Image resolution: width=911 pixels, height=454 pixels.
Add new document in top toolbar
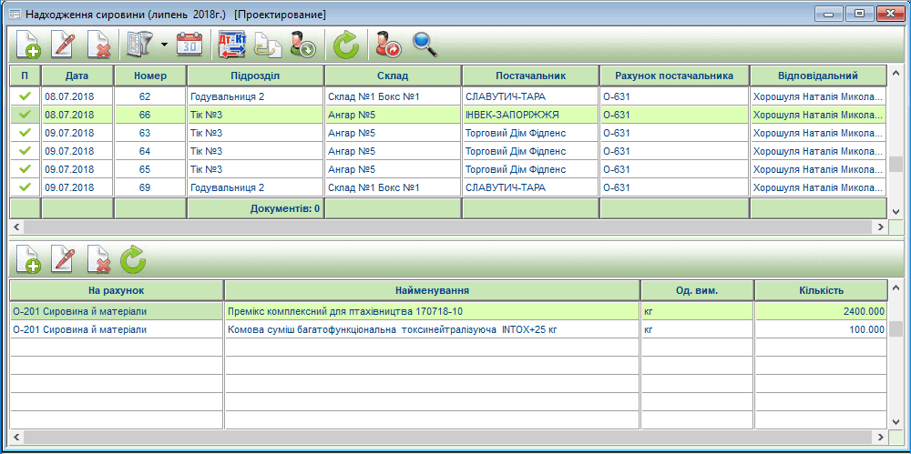coord(27,45)
